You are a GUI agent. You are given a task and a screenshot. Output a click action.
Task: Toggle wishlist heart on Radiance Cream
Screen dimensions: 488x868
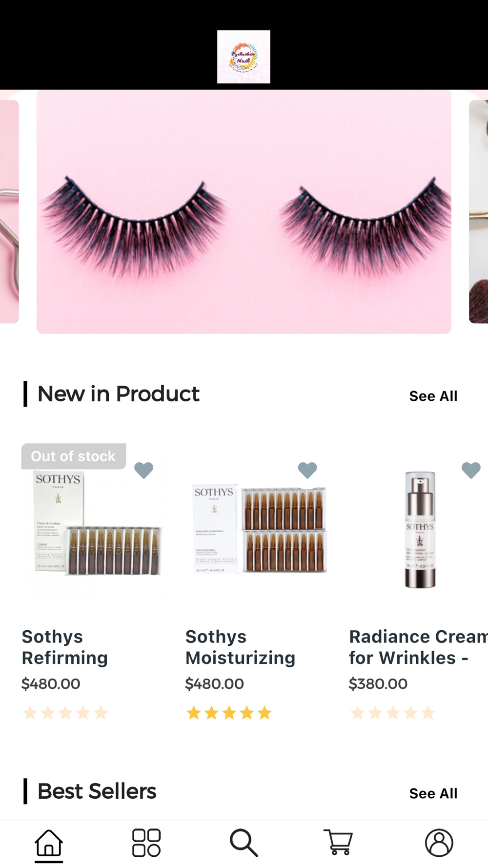point(471,470)
